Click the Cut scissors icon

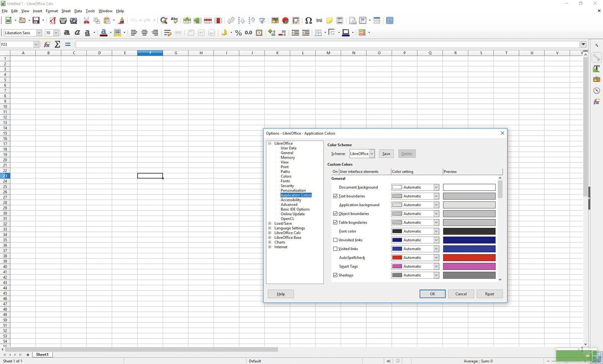click(x=86, y=21)
